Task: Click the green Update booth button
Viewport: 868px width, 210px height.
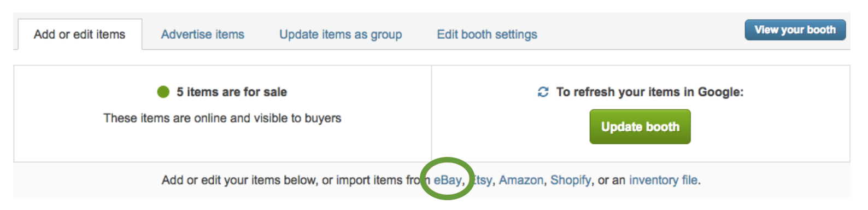Action: point(640,127)
